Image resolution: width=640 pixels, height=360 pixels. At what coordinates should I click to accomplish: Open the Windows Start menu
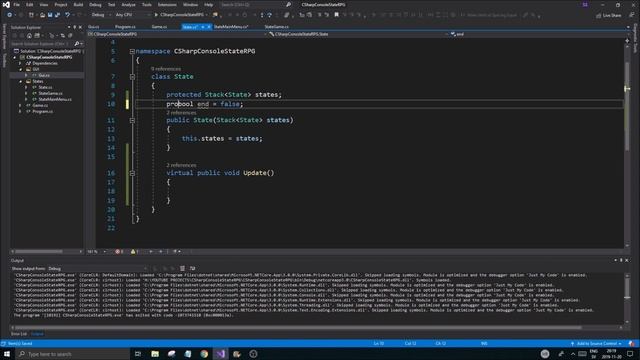7,354
